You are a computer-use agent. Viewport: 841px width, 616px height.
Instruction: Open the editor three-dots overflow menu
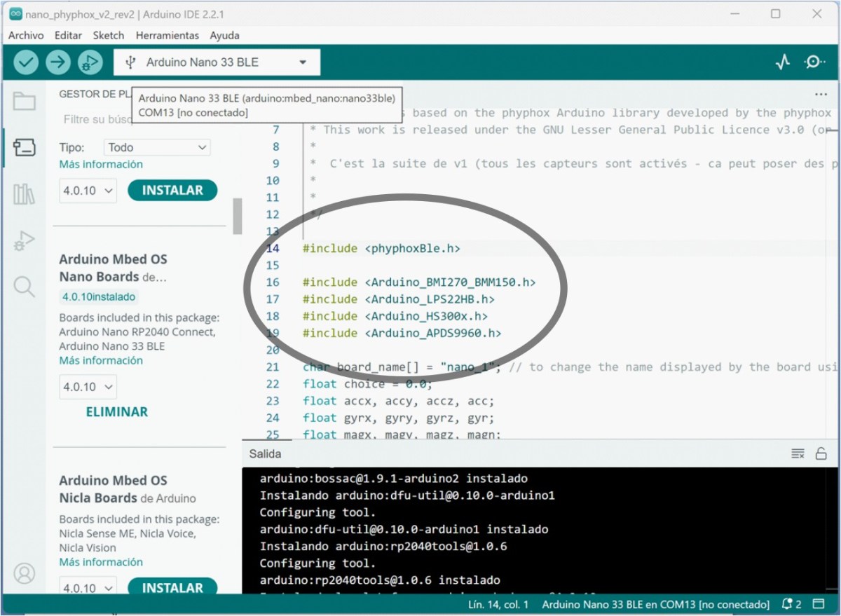(x=821, y=94)
